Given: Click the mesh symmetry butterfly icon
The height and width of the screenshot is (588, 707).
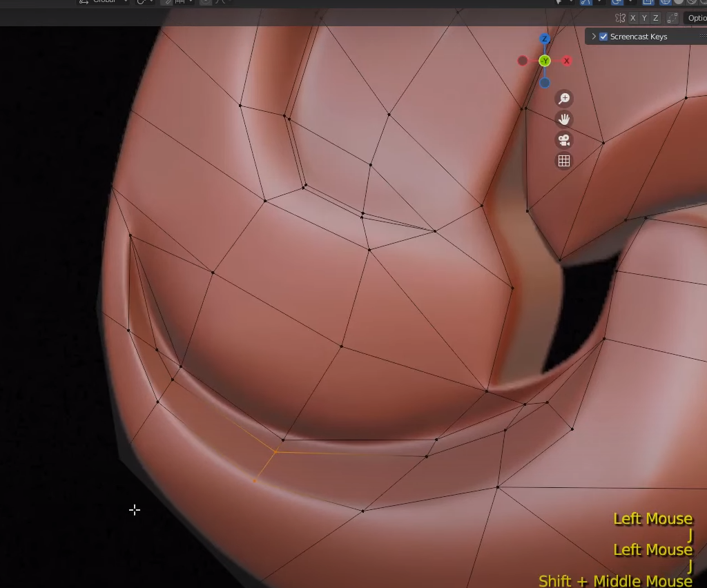Looking at the screenshot, I should tap(620, 18).
